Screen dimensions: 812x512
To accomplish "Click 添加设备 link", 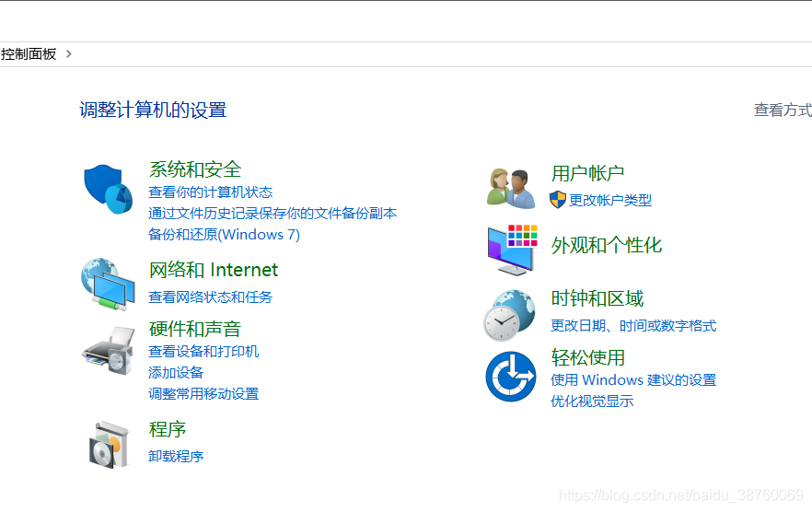I will tap(176, 373).
